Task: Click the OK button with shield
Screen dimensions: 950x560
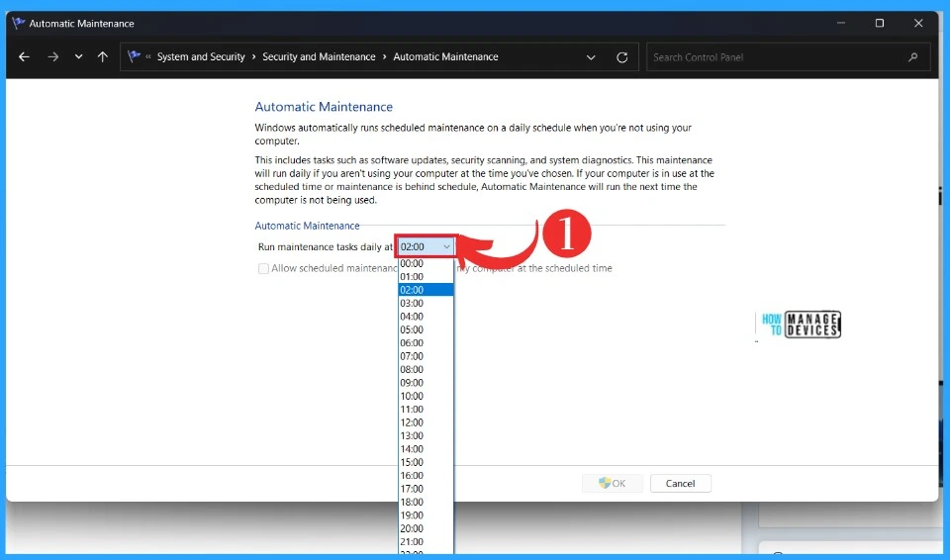Action: [612, 483]
